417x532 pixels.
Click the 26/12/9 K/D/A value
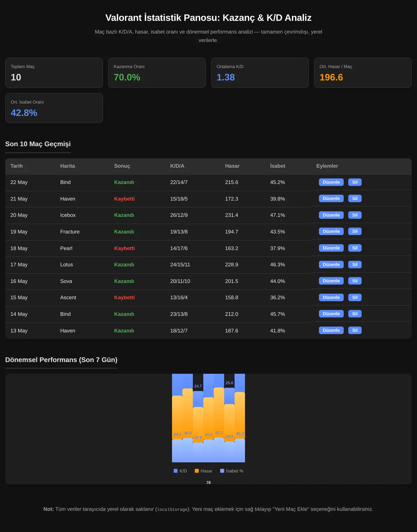pyautogui.click(x=179, y=215)
